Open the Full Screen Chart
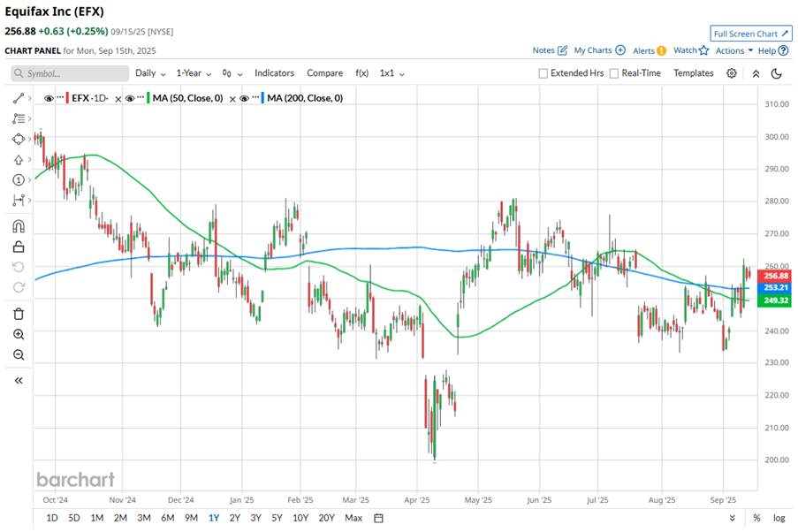This screenshot has width=798, height=532. tap(751, 34)
